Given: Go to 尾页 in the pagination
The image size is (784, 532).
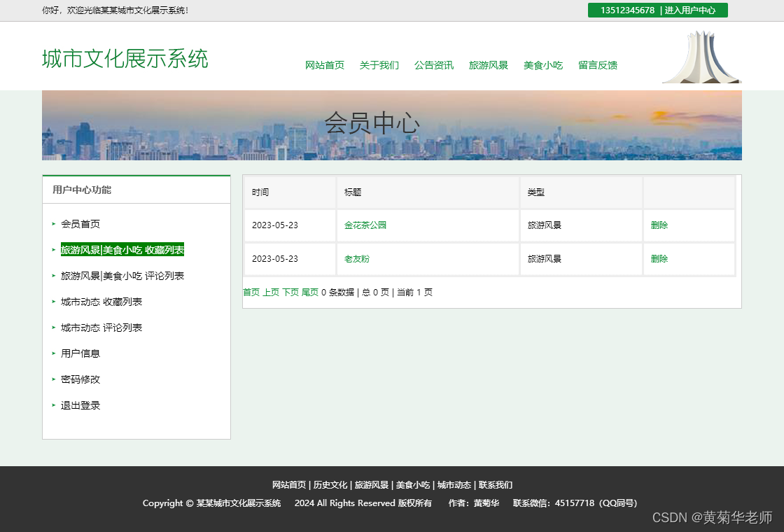Looking at the screenshot, I should tap(309, 292).
